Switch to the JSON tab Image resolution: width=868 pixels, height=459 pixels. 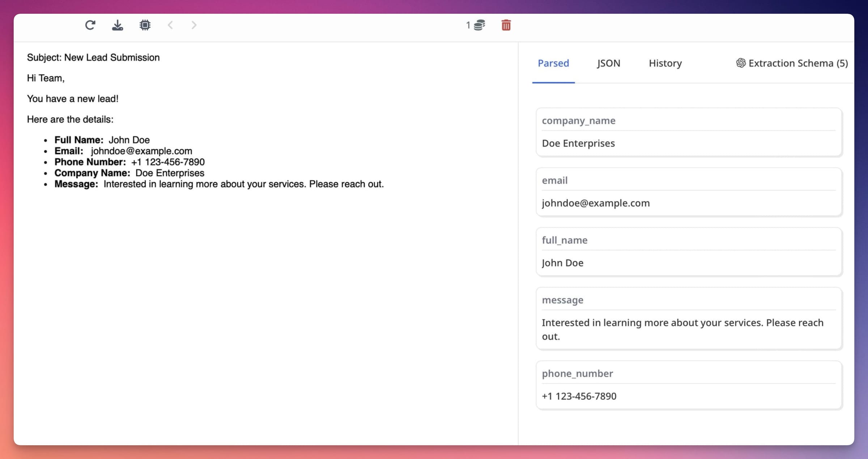pos(609,63)
